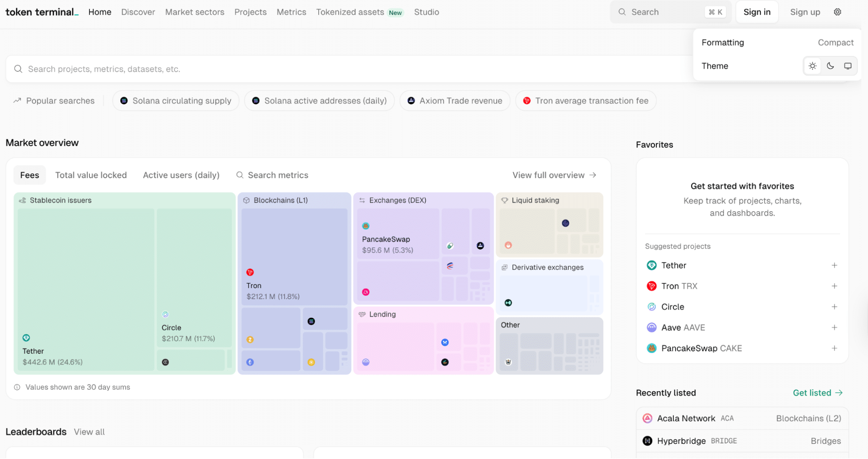Follow the Get listed link
This screenshot has height=459, width=868.
point(817,393)
